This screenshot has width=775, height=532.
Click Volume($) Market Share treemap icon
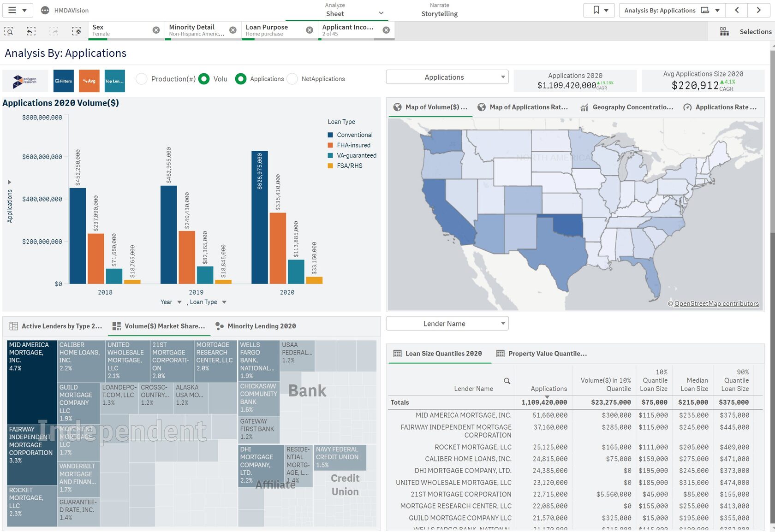[x=117, y=326]
